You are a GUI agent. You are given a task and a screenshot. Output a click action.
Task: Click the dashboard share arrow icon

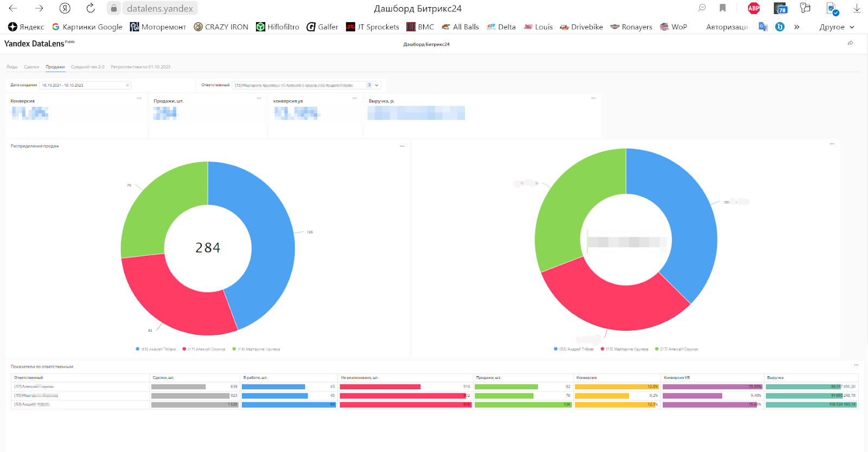(x=850, y=43)
